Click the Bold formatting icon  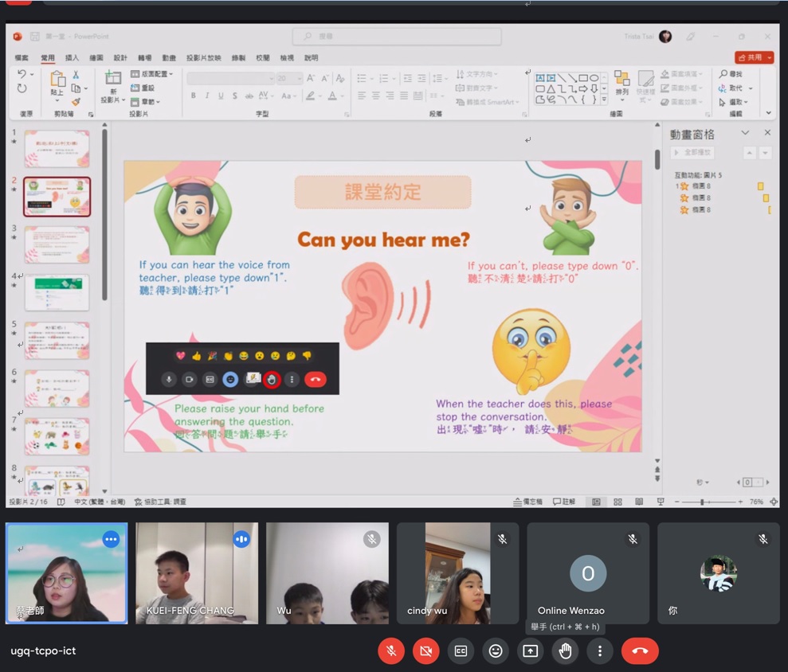coord(193,96)
